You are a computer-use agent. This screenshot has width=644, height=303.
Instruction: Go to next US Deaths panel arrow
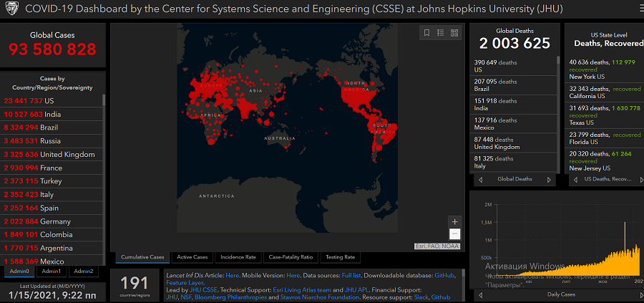click(x=642, y=180)
